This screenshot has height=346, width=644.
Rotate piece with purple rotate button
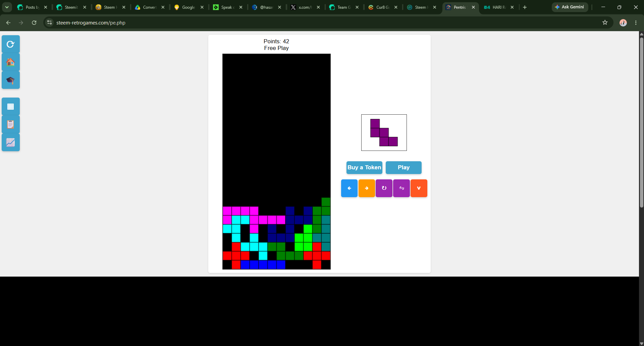tap(384, 188)
